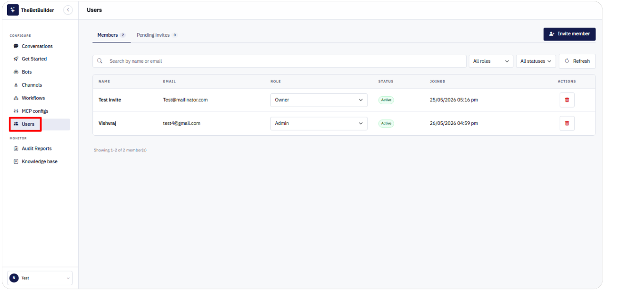
Task: Open the All roles filter dropdown
Action: [491, 61]
